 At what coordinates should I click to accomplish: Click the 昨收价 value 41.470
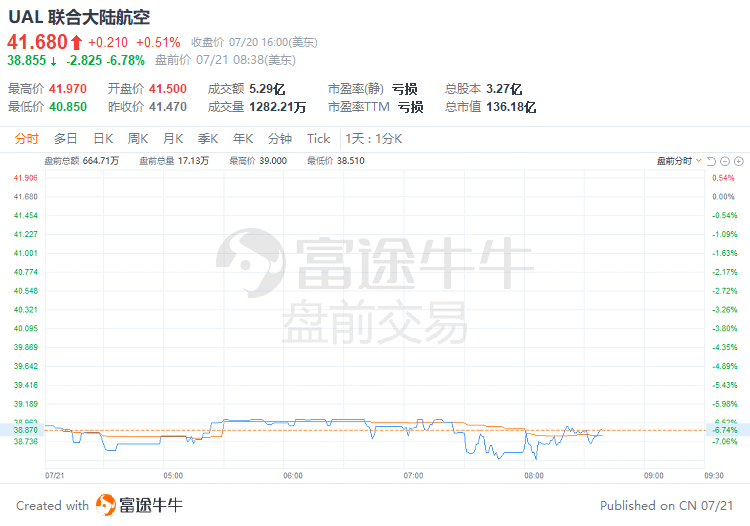[167, 107]
